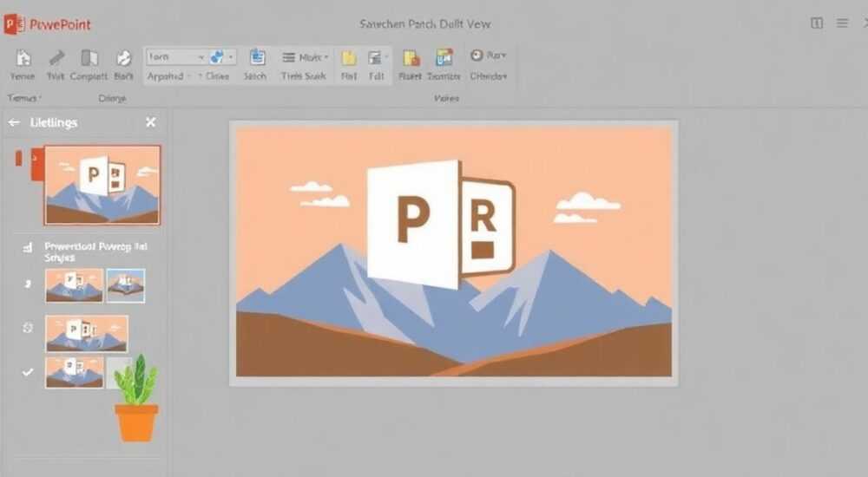Open the hamburger menu in title bar
Viewport: 868px width, 477px height.
(x=842, y=23)
